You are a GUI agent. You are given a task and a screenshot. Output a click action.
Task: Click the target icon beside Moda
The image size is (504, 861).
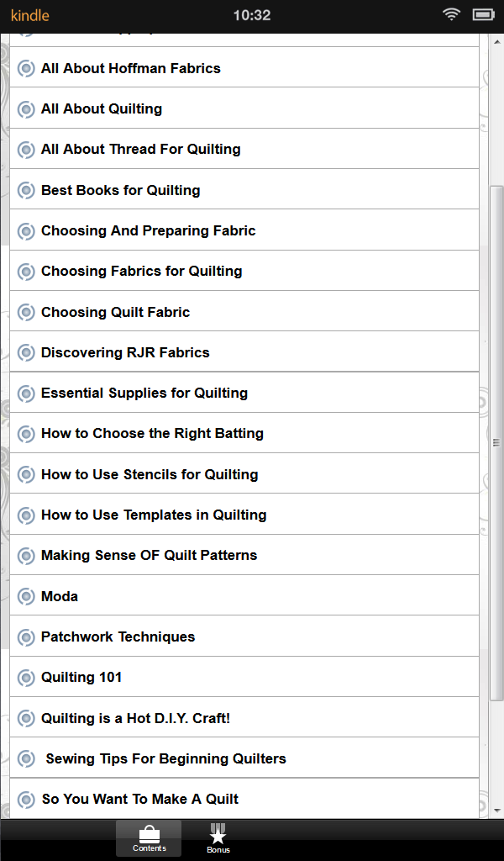pyautogui.click(x=26, y=595)
